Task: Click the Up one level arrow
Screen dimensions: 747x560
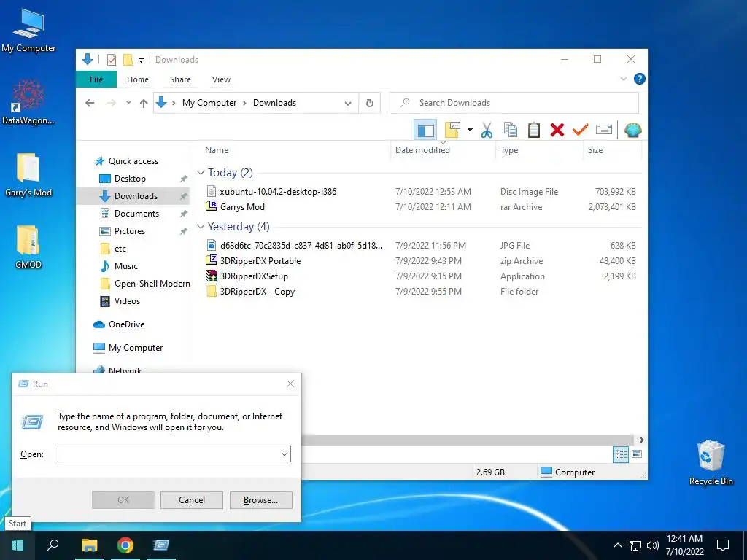Action: (144, 103)
